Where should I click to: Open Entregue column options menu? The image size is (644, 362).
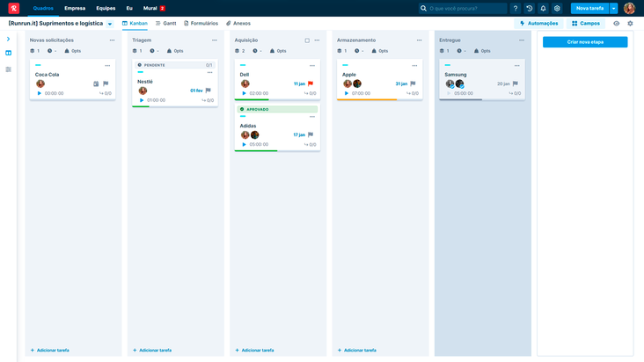521,40
